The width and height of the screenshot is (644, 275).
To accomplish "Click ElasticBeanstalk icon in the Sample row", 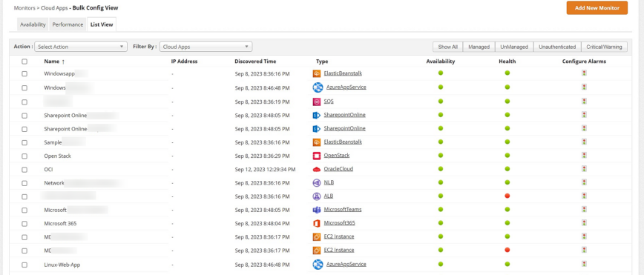I will point(316,142).
